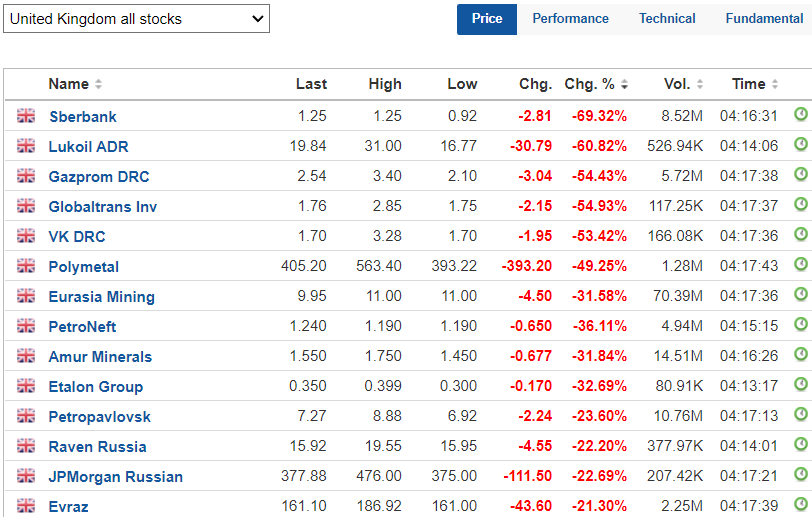The height and width of the screenshot is (517, 812).
Task: Select the Price tab
Action: (x=487, y=18)
